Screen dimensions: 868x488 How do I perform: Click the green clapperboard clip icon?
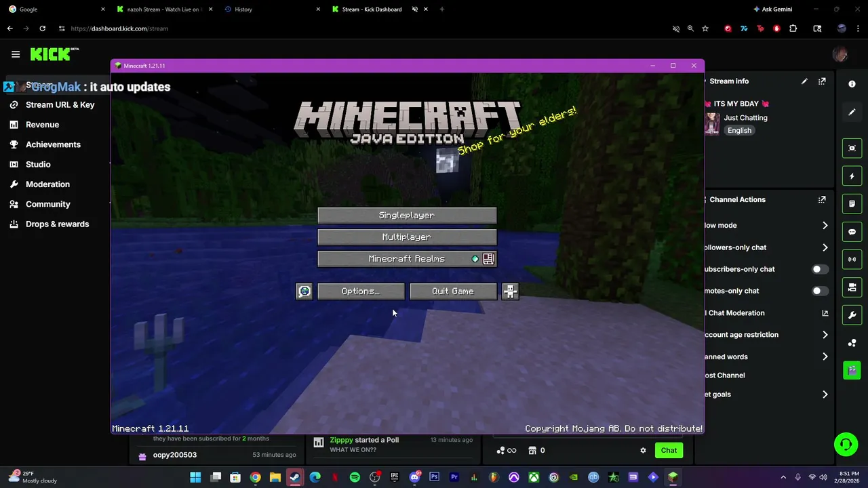pyautogui.click(x=852, y=371)
